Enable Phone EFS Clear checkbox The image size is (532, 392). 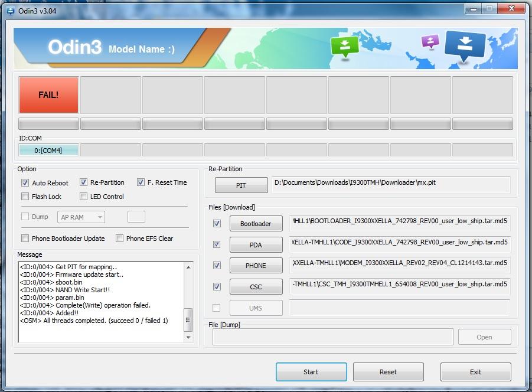point(119,239)
